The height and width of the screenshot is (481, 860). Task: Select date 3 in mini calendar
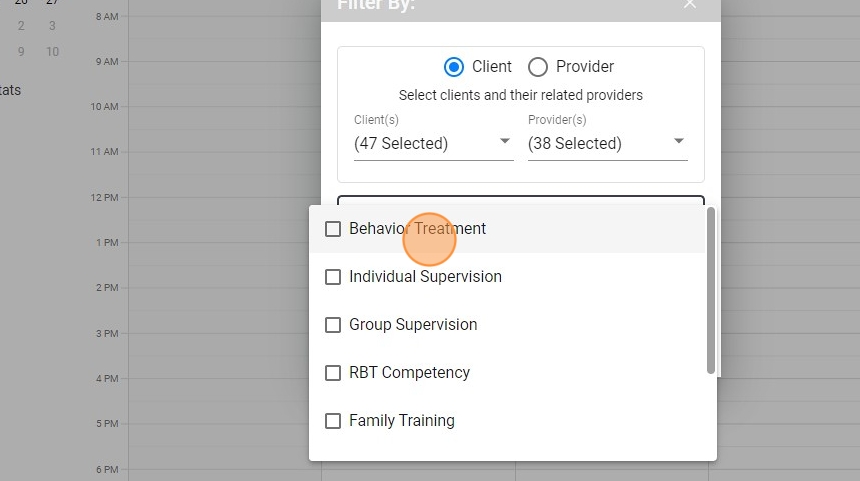point(52,26)
